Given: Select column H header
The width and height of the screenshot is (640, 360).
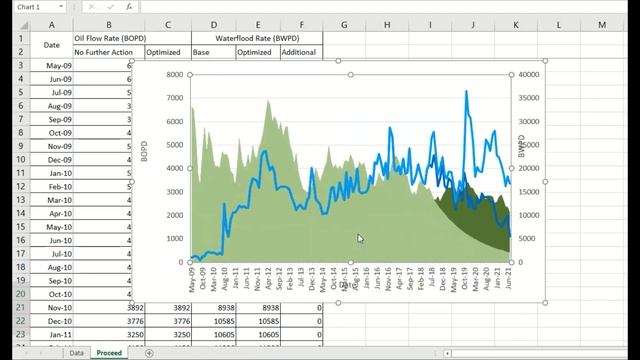Looking at the screenshot, I should [387, 25].
